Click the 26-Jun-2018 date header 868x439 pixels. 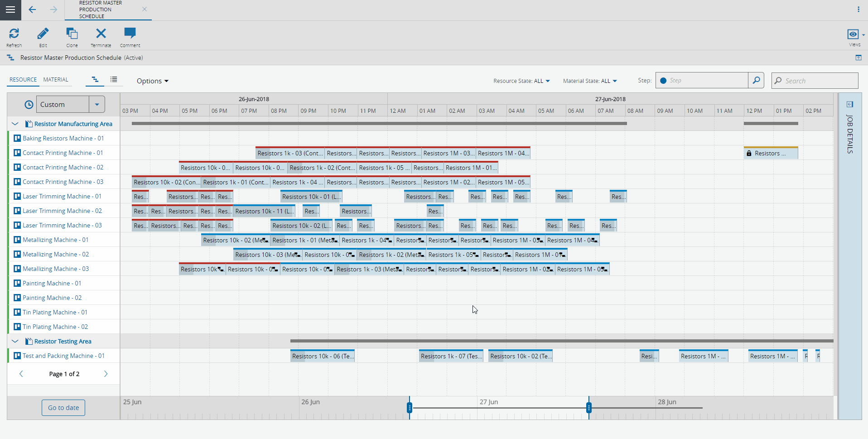point(254,99)
